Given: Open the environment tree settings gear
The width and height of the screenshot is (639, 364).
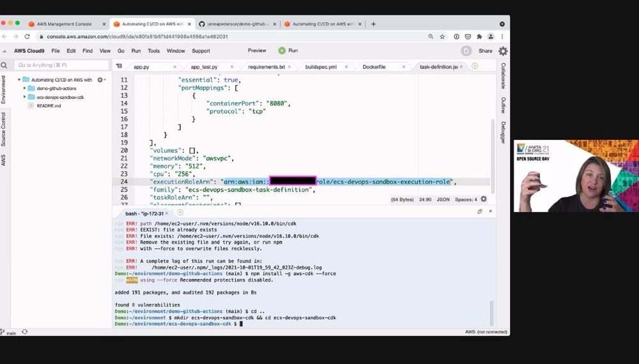Looking at the screenshot, I should [x=101, y=80].
